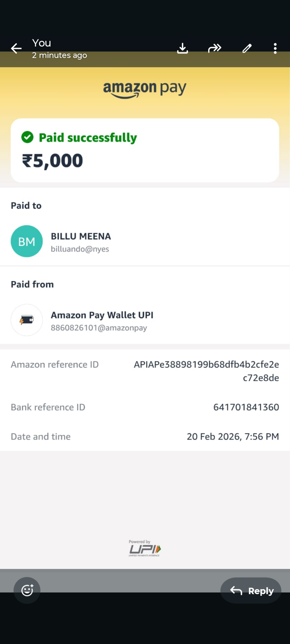Tap the Powered by UPI logo
290x644 pixels.
[x=145, y=548]
